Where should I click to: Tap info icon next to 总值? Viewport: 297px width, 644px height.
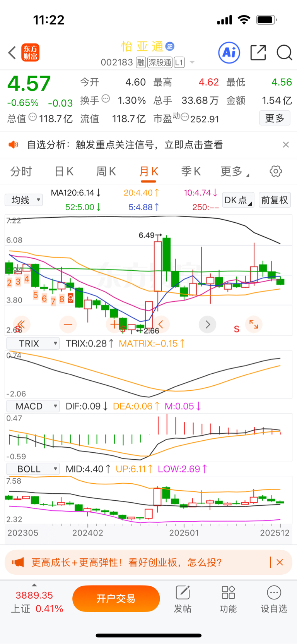tap(33, 117)
